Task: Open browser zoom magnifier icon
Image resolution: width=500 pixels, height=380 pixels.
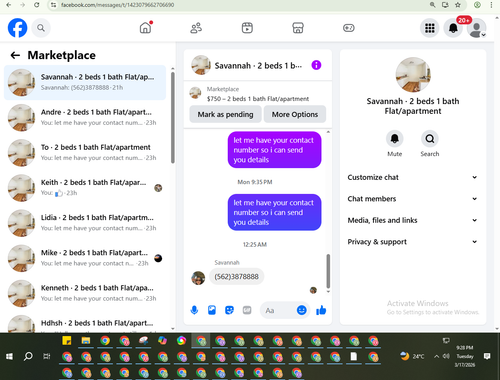Action: (432, 5)
